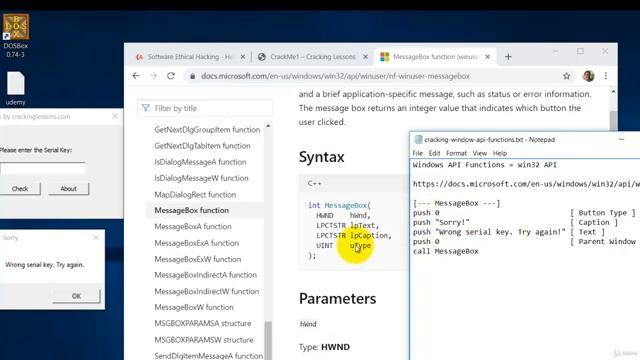Open GetNextDlgTabItem function in sidebar
Screen dimensions: 640x360
tap(202, 146)
